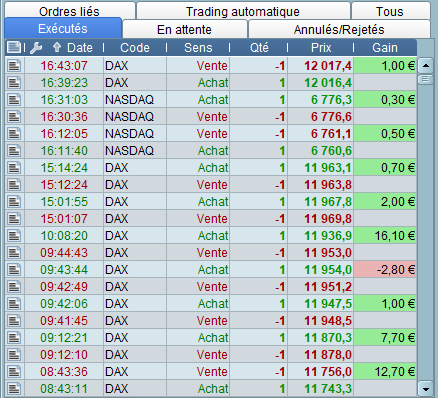Open the order detail icon for the 16:43:07 row
The width and height of the screenshot is (438, 398).
click(14, 66)
